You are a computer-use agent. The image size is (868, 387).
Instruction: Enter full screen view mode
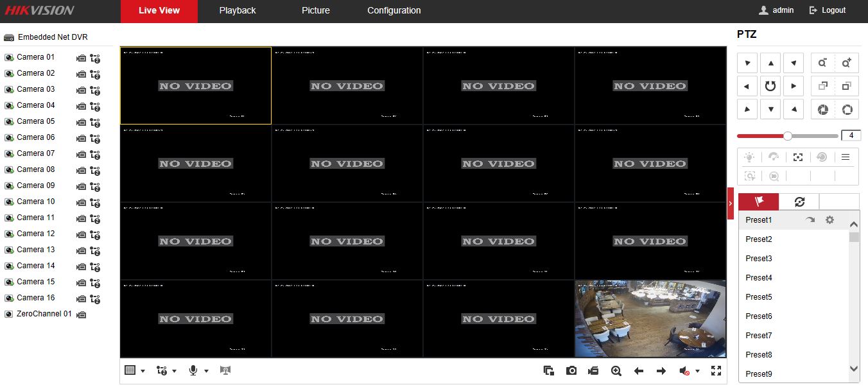pos(716,371)
